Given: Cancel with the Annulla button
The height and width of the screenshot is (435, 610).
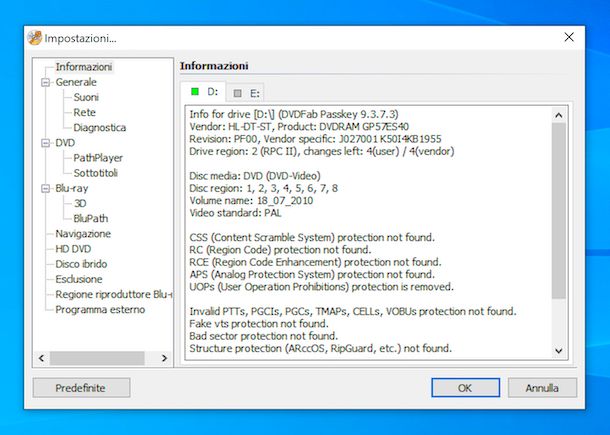Looking at the screenshot, I should point(542,388).
